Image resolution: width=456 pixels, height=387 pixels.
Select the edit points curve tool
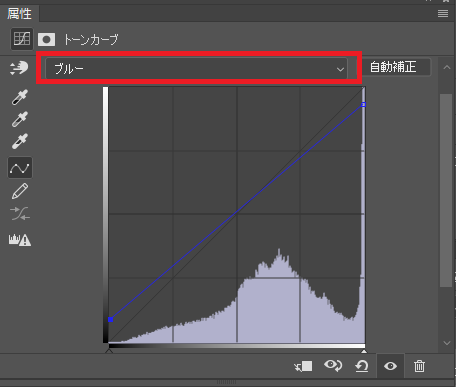pos(20,168)
